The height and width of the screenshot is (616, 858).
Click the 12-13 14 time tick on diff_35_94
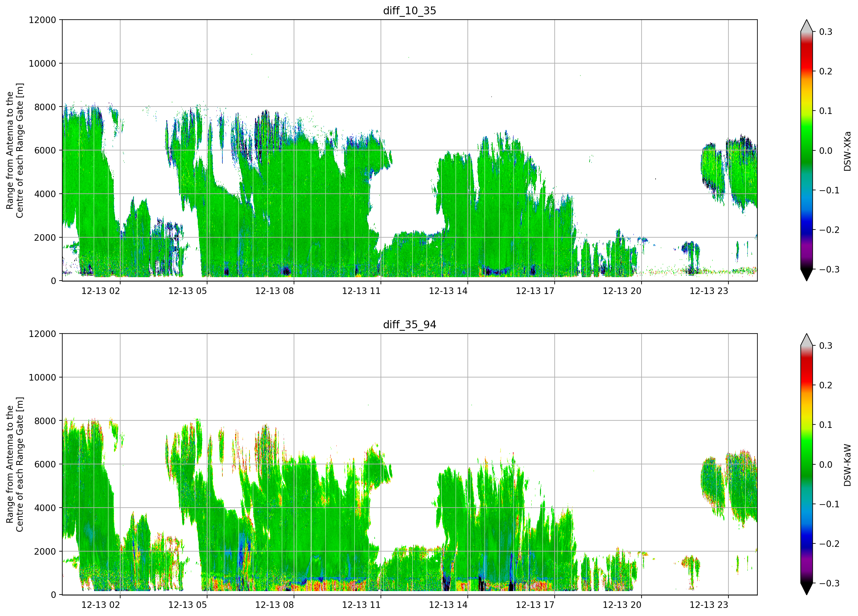[x=448, y=605]
